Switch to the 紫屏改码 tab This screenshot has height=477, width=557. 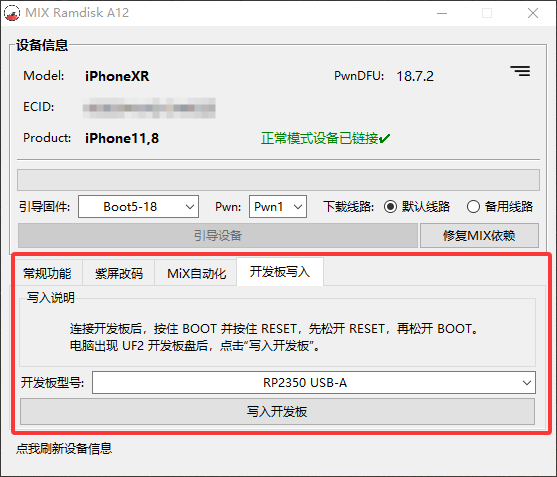pos(119,273)
